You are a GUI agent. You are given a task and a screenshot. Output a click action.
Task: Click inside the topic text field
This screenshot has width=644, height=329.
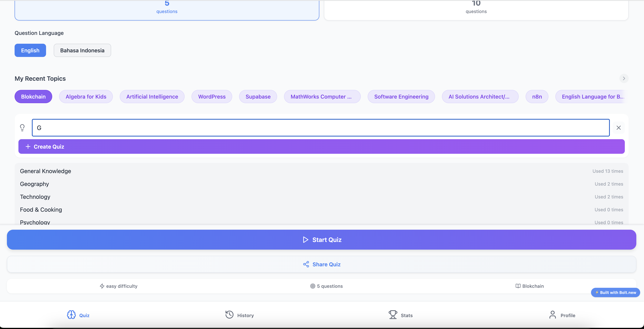(320, 128)
